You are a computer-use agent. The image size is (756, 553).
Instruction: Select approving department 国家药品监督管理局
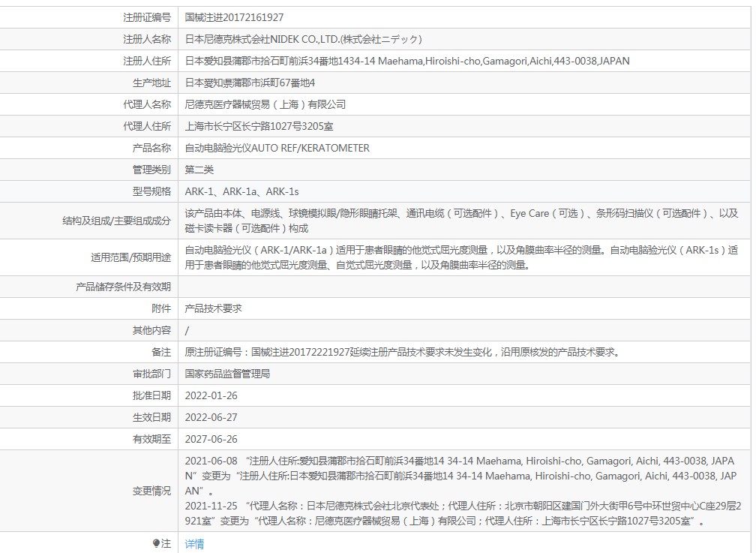point(227,374)
